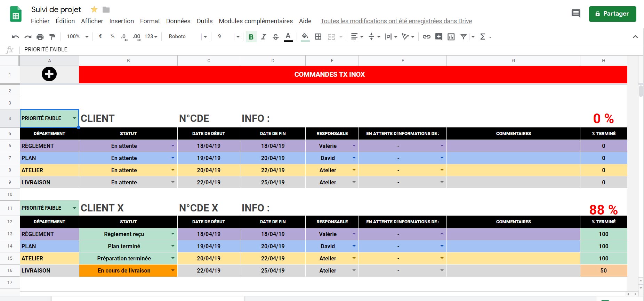
Task: Toggle italic formatting
Action: pos(264,36)
